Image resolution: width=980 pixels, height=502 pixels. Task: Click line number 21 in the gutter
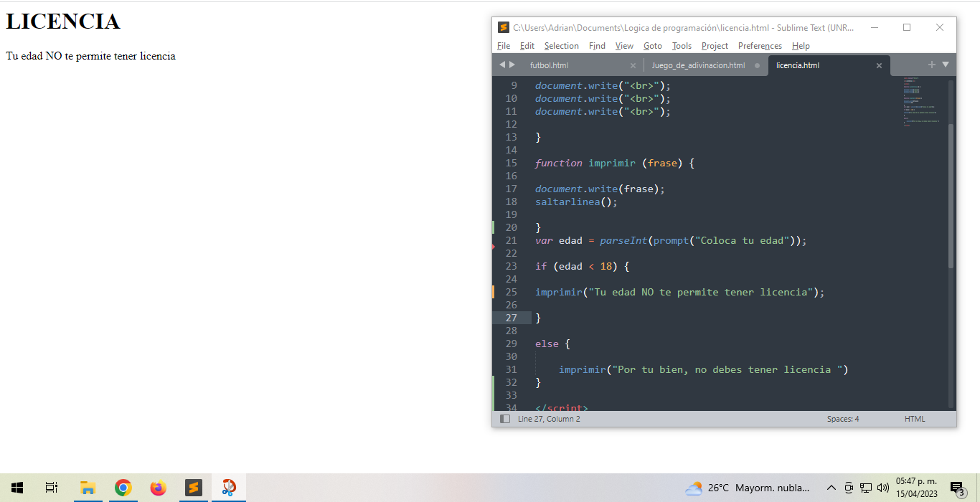[x=512, y=240]
